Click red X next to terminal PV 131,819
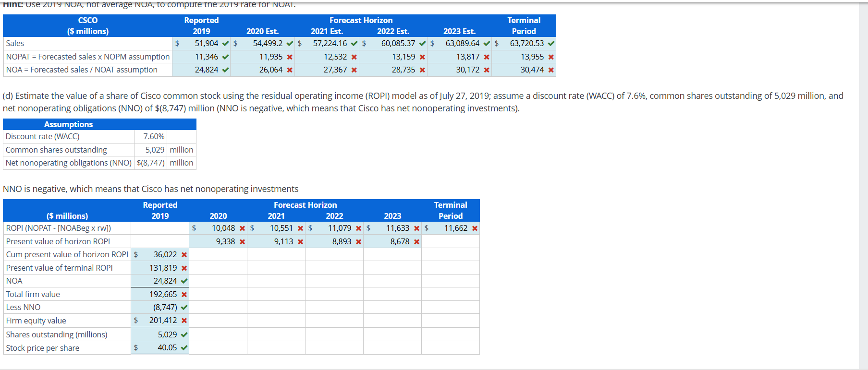 coord(184,268)
